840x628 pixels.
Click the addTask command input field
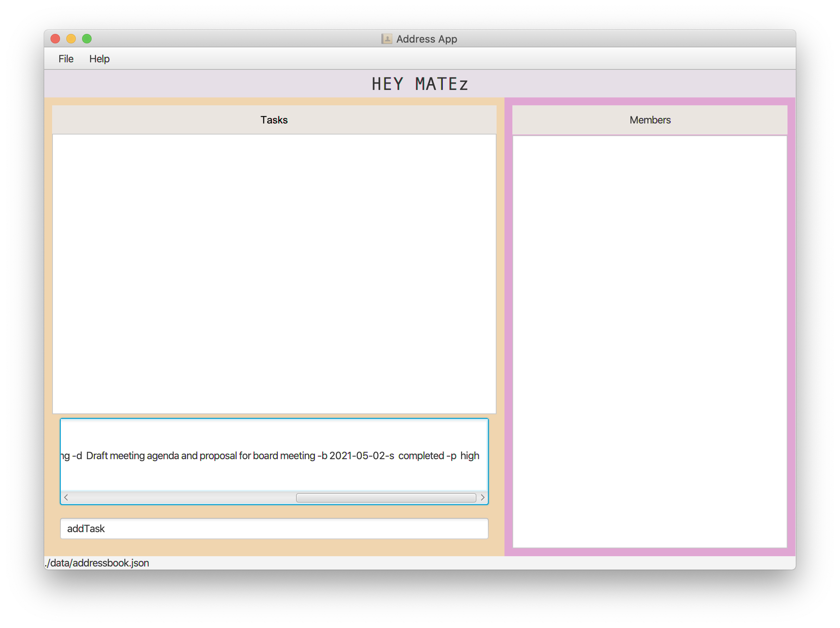click(274, 529)
